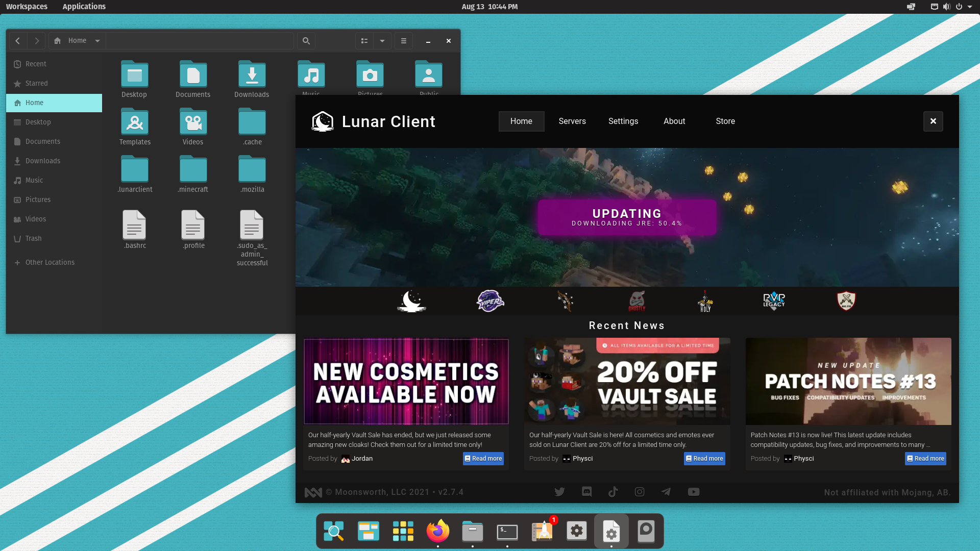
Task: Click the Instagram footer icon
Action: [640, 492]
